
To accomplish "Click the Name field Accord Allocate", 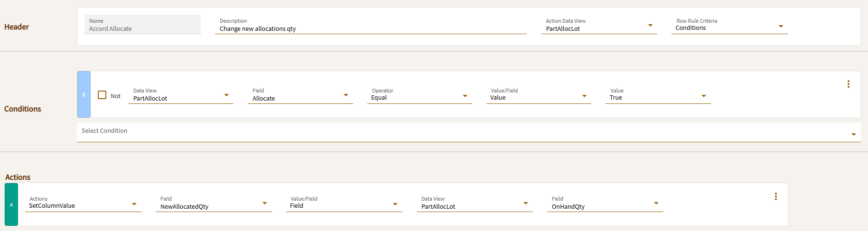I will pos(142,28).
